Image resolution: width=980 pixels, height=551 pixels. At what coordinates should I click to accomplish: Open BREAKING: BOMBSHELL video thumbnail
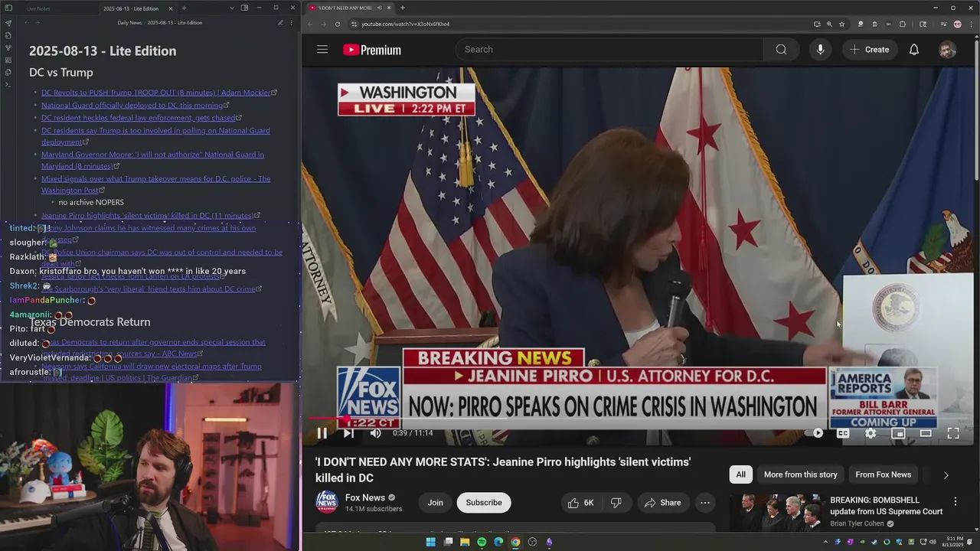point(776,513)
